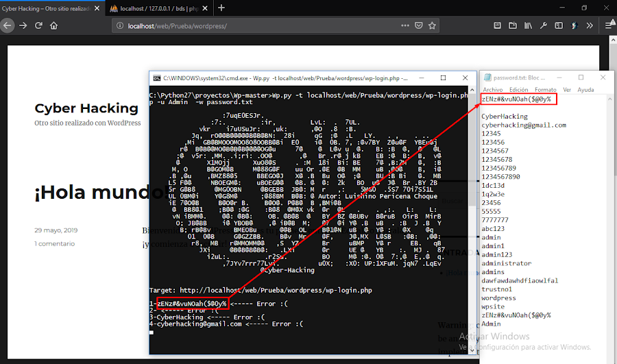Viewport: 617px width, 364px height.
Task: Click '1q2w3e' line in Notepad
Action: (x=493, y=195)
